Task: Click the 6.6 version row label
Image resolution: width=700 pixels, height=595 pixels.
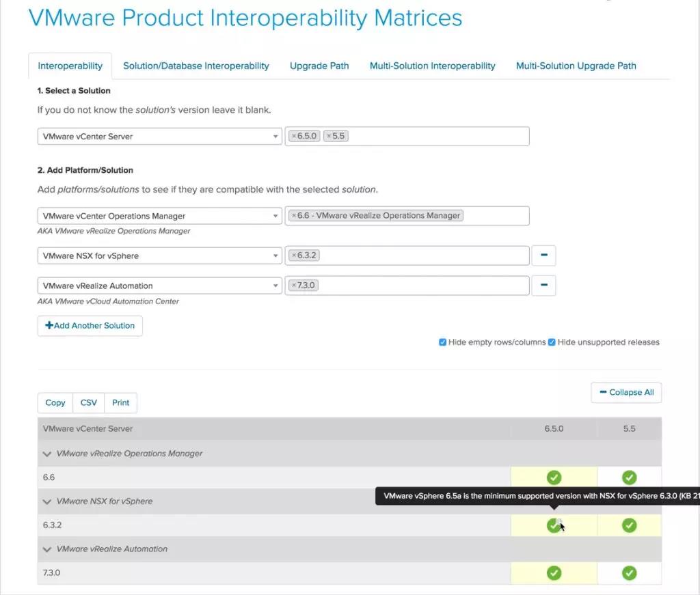Action: [49, 478]
